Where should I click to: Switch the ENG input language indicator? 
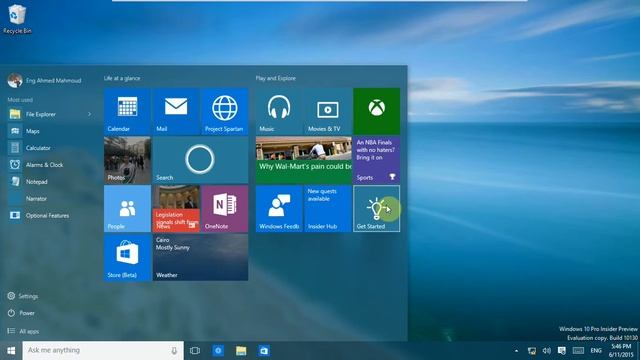[596, 351]
